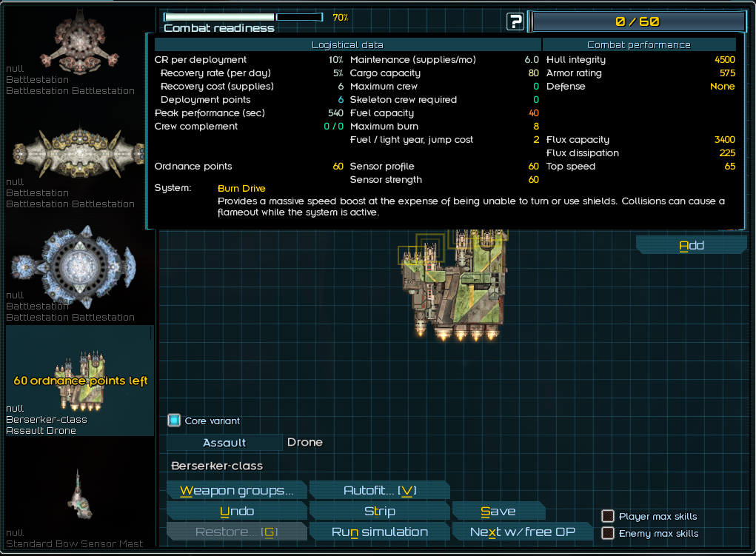Click the Strip button
This screenshot has width=756, height=556.
[380, 511]
